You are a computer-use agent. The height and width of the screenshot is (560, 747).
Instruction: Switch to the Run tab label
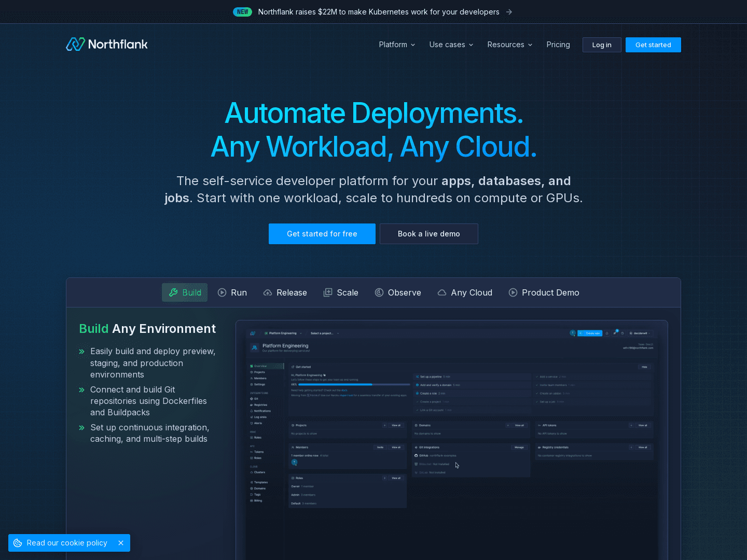point(239,292)
